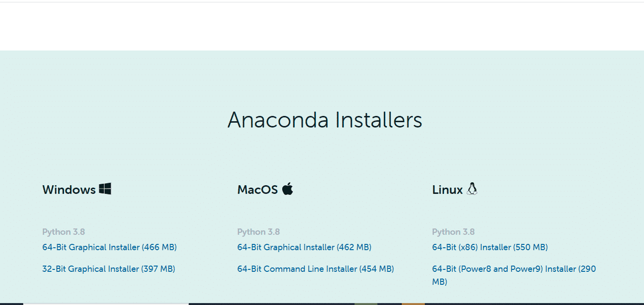Click the Linux section heading text
644x305 pixels.
[x=447, y=189]
